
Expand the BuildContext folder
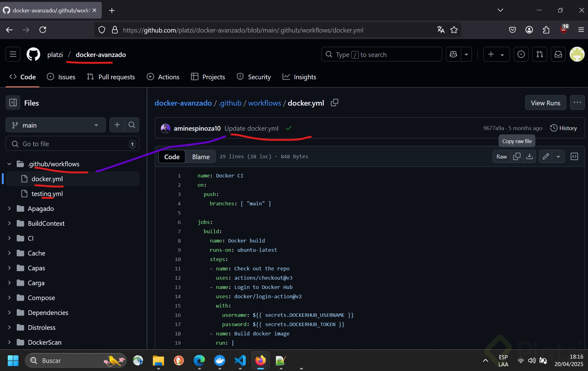[9, 223]
